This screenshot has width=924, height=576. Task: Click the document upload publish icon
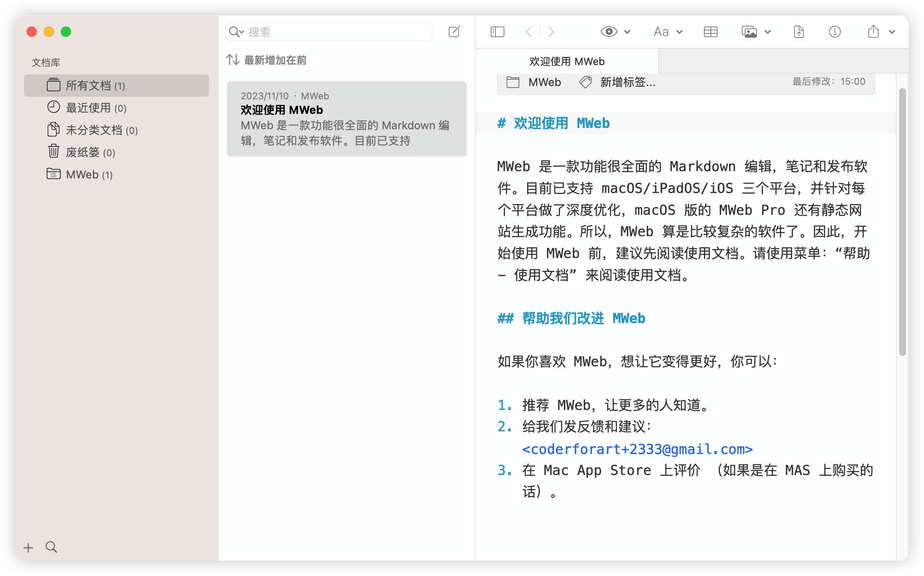tap(799, 32)
